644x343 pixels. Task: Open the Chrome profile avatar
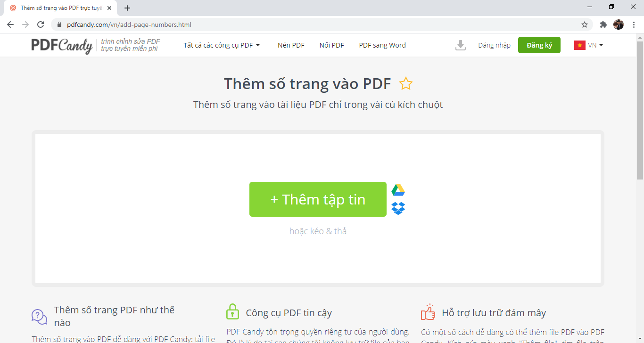[619, 24]
